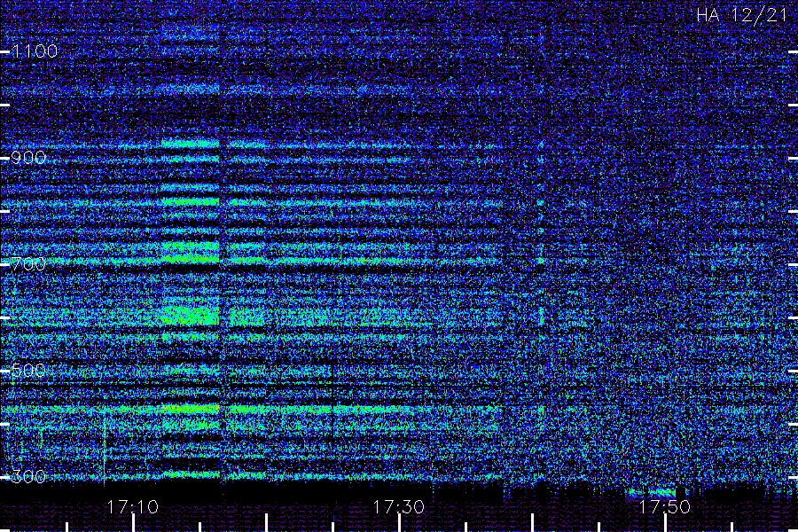Click the 500 frequency axis label
This screenshot has width=798, height=532.
[x=28, y=370]
